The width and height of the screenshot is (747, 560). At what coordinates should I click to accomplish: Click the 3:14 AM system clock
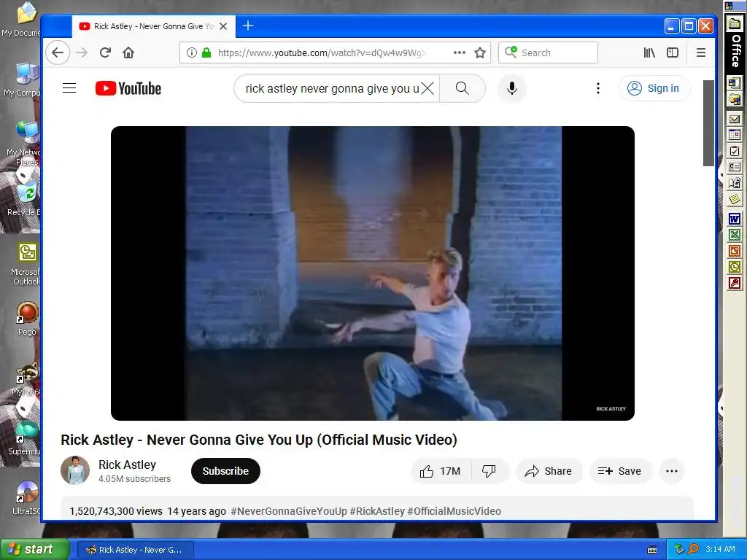click(x=720, y=549)
